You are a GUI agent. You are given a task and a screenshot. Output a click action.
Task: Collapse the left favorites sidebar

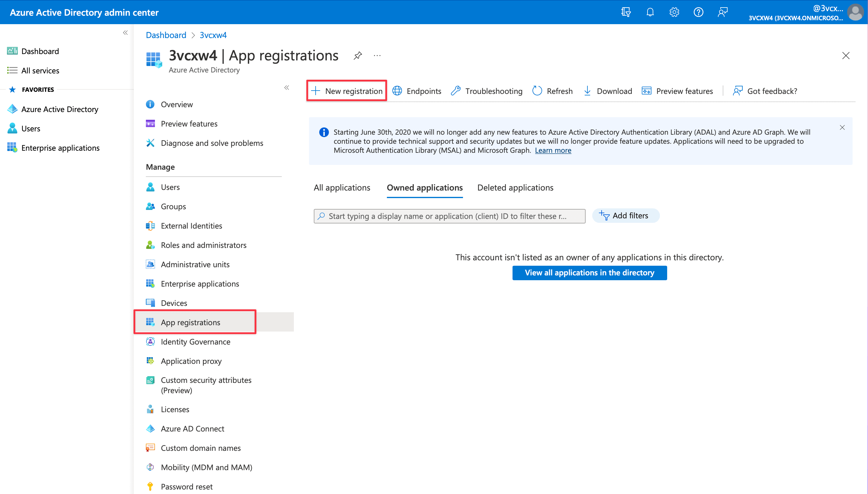[x=125, y=33]
